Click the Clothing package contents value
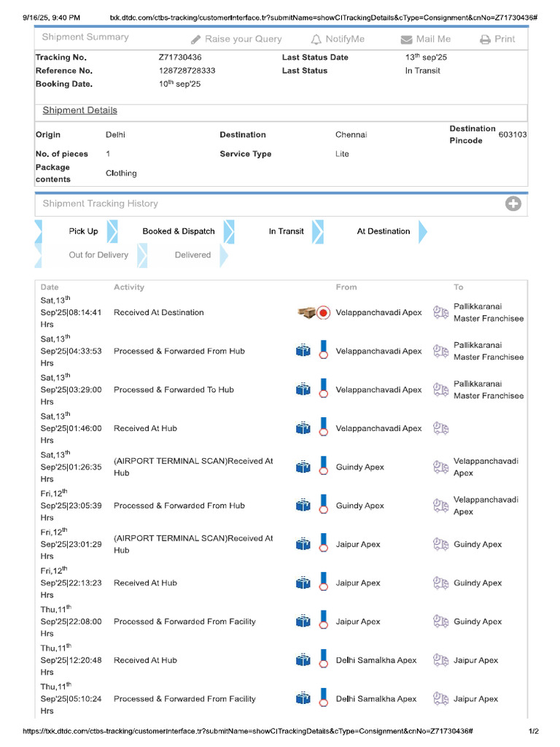Image resolution: width=560 pixels, height=747 pixels. coord(121,173)
